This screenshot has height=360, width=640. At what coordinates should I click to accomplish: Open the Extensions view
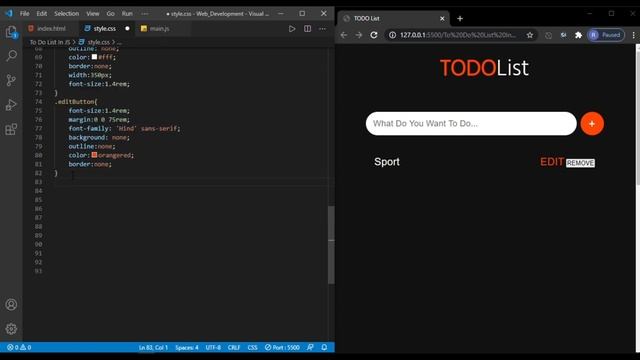[11, 129]
